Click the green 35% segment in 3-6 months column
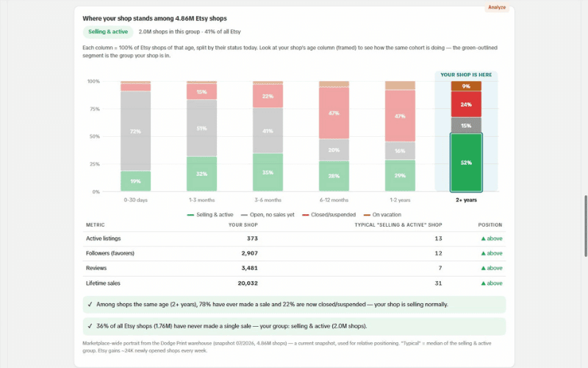 (x=268, y=172)
